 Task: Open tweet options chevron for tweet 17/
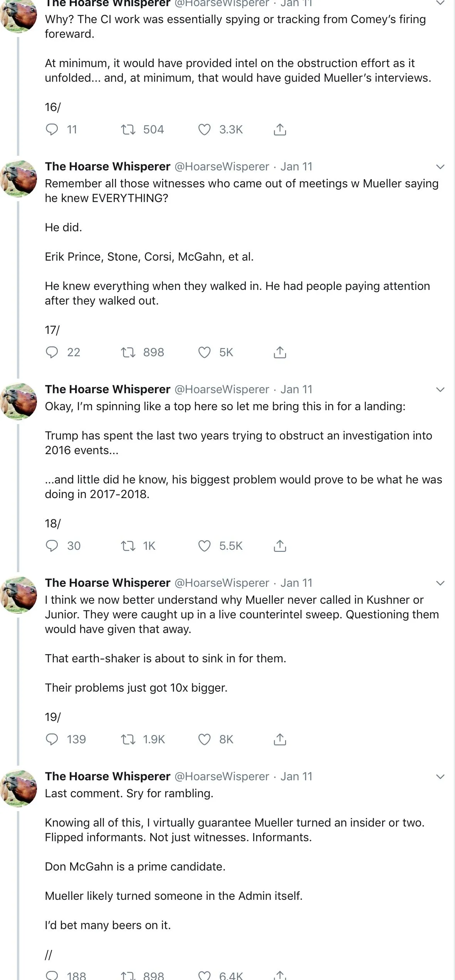pyautogui.click(x=440, y=167)
